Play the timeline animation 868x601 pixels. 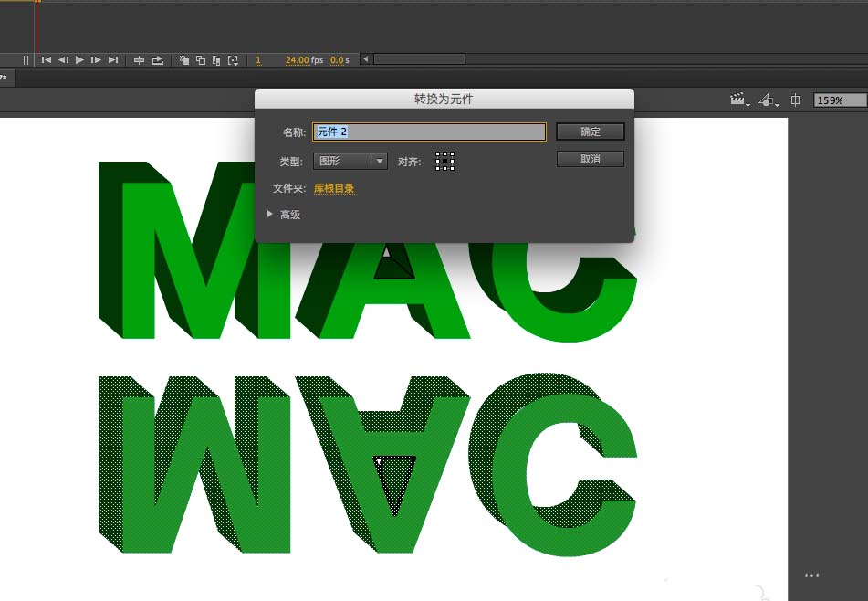click(79, 59)
